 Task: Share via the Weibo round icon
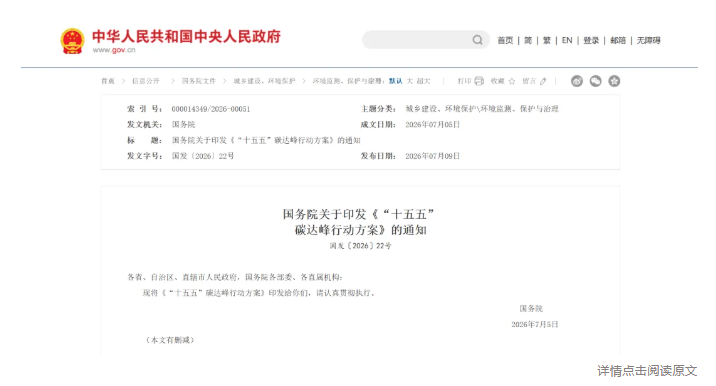point(577,81)
